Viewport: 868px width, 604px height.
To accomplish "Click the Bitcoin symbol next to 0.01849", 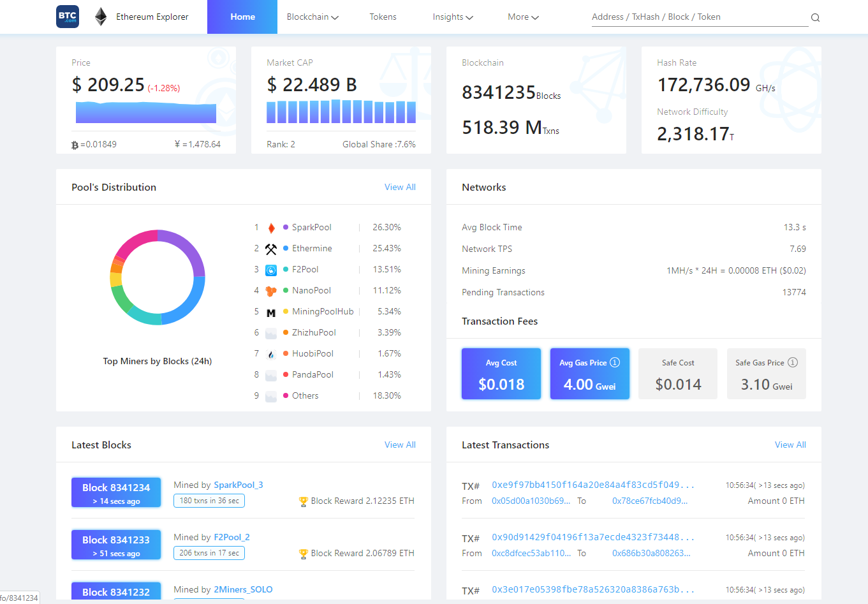I will pyautogui.click(x=75, y=145).
